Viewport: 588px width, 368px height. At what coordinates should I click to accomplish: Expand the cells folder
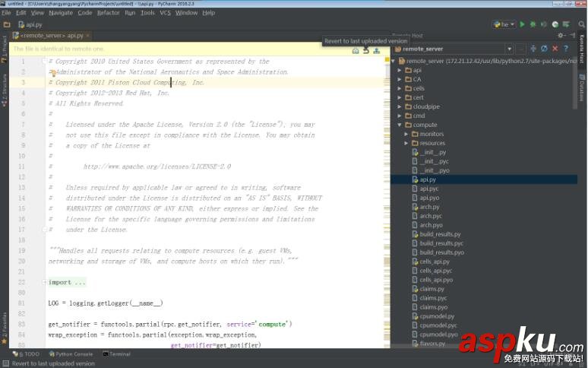click(x=400, y=88)
